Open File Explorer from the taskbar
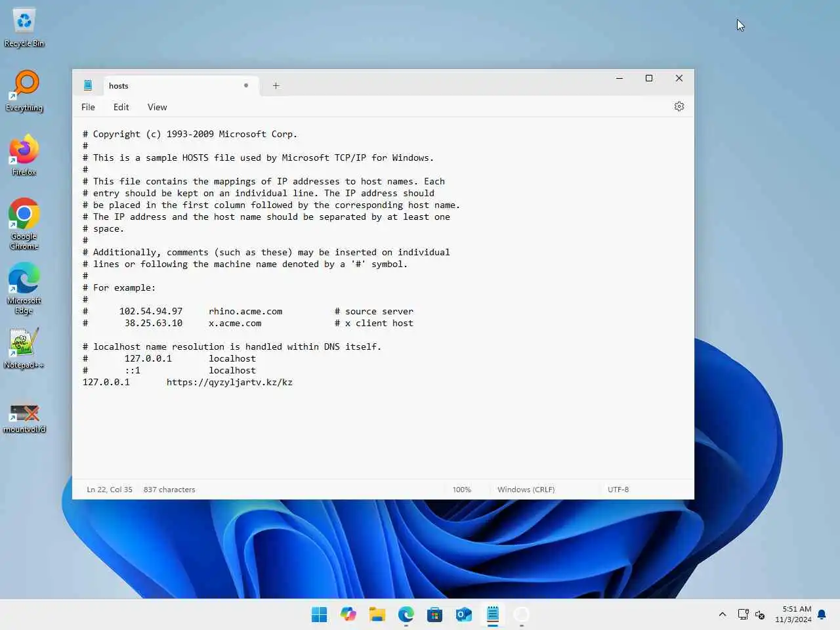 click(x=377, y=614)
